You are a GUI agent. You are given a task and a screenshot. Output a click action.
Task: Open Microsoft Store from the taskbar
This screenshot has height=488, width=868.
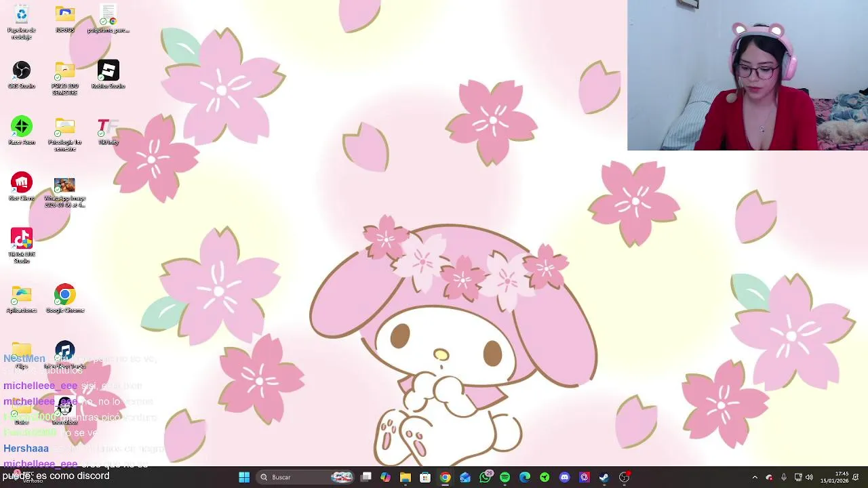click(x=425, y=477)
